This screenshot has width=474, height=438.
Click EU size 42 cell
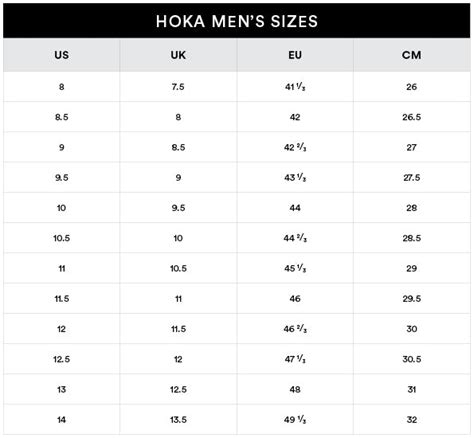tap(295, 117)
